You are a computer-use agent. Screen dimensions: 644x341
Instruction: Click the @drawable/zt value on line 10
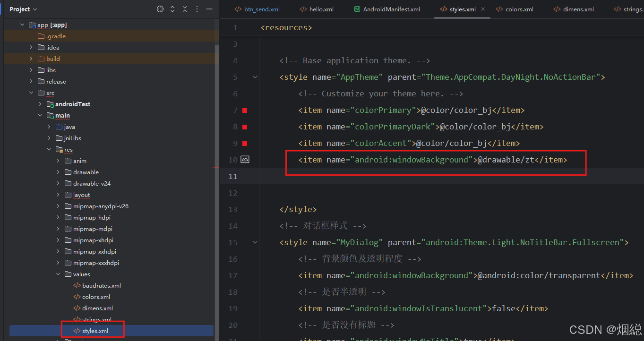pyautogui.click(x=506, y=160)
